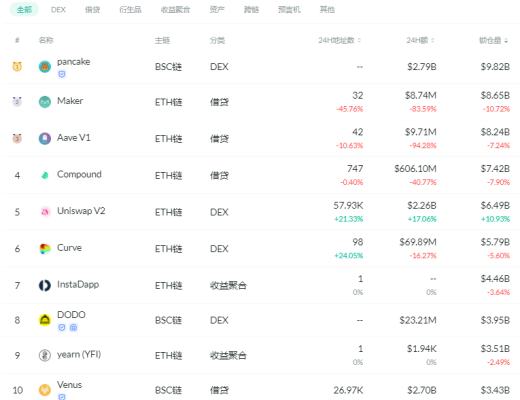
Task: Click Maker's $8.65B locked value
Action: (x=495, y=95)
